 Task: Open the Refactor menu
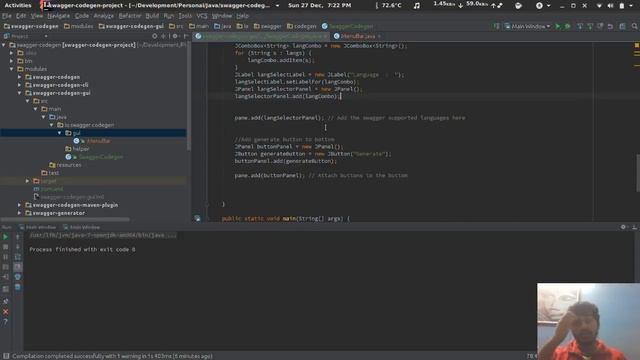point(129,16)
